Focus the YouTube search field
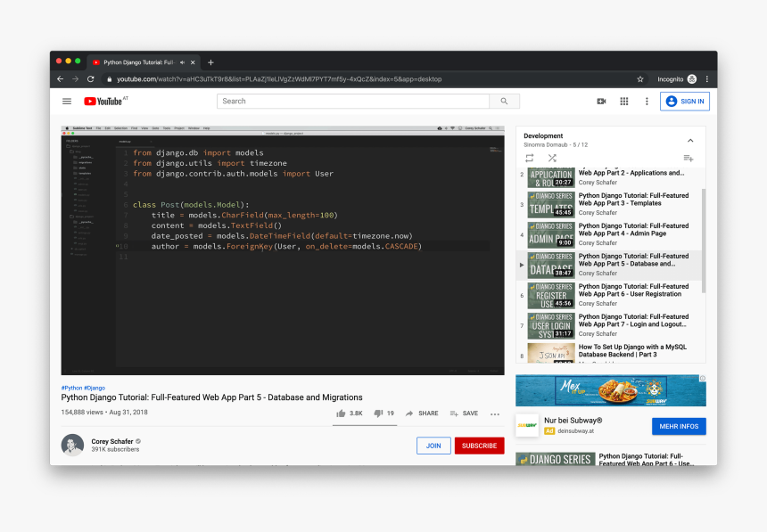 click(352, 102)
